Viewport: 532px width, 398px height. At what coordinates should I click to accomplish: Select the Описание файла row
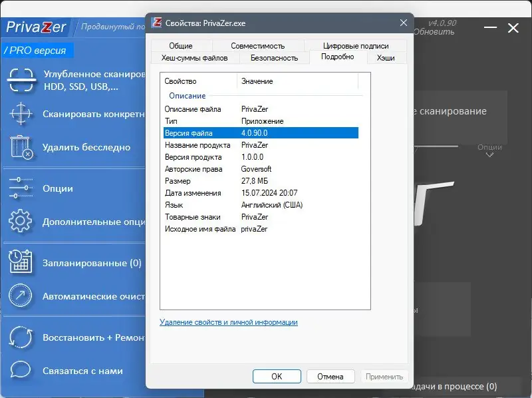(x=261, y=109)
